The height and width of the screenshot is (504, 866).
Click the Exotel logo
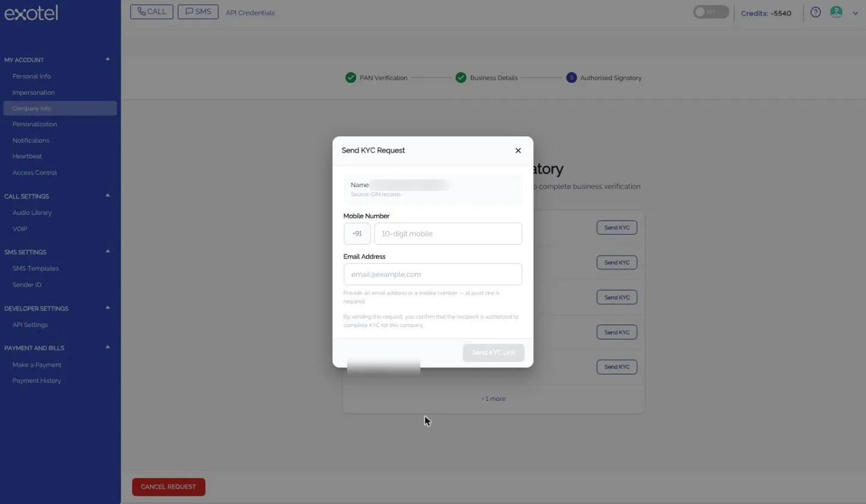coord(31,13)
